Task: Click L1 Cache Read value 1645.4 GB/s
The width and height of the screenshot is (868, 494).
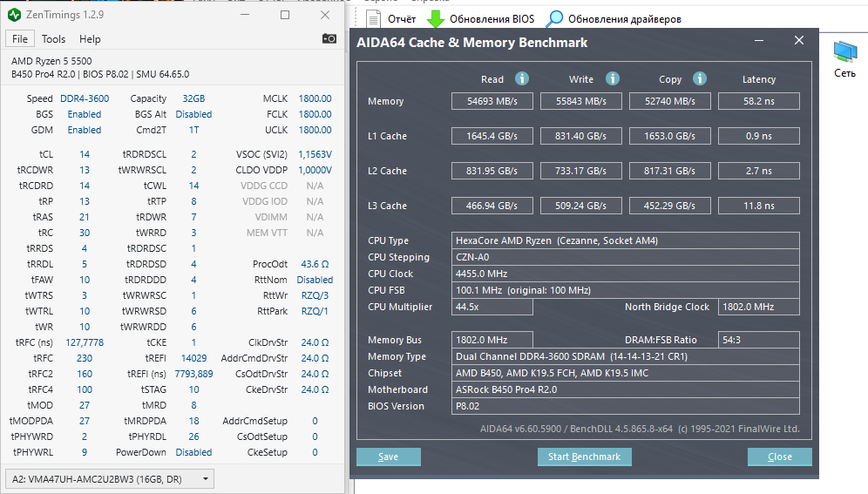Action: 492,136
